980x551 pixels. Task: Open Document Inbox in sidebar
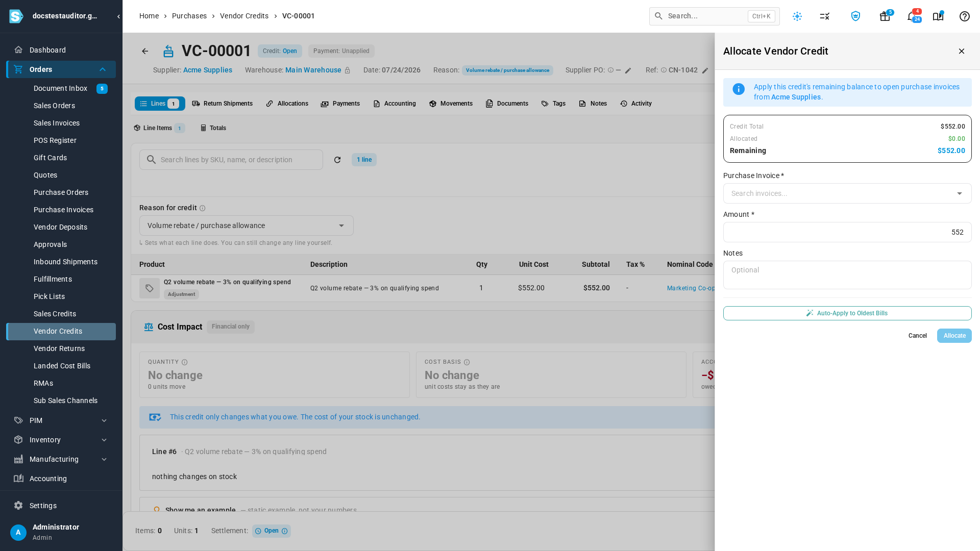tap(61, 88)
